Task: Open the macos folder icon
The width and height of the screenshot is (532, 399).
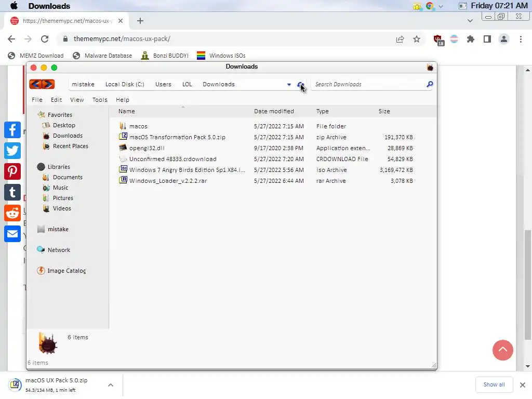Action: click(x=123, y=126)
